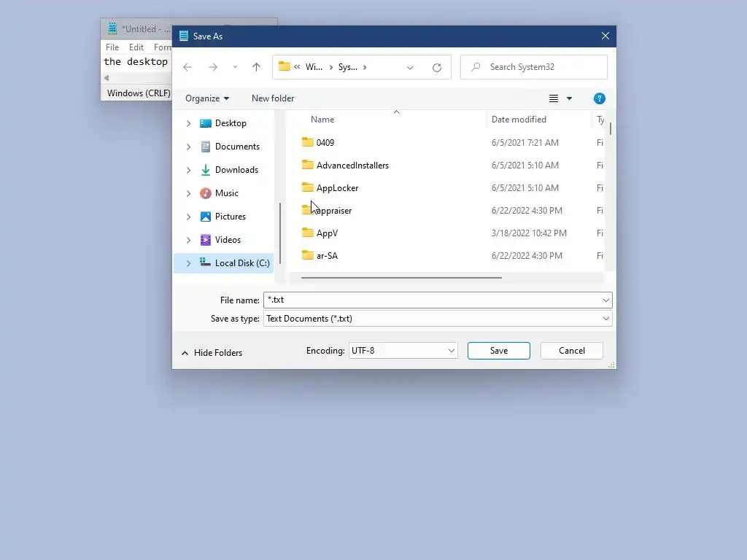Click the Save button
This screenshot has width=747, height=560.
[x=499, y=351]
